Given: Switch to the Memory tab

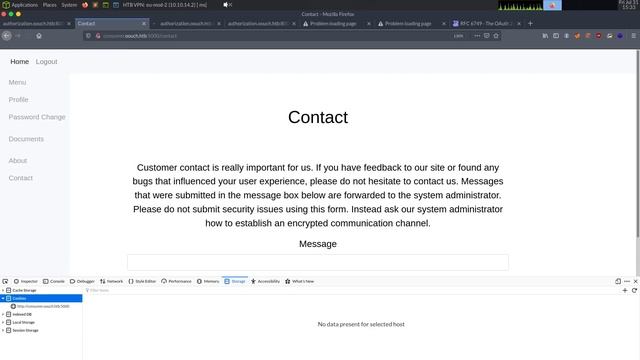Looking at the screenshot, I should click(x=208, y=281).
